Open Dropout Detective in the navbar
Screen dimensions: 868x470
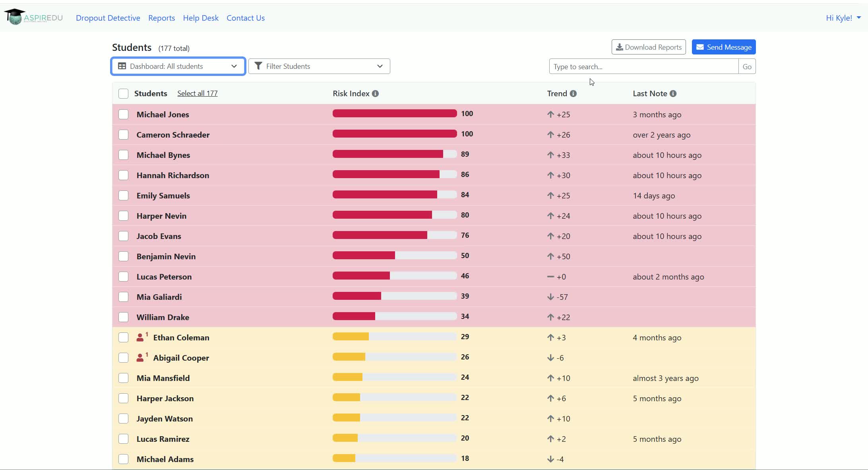(x=108, y=18)
